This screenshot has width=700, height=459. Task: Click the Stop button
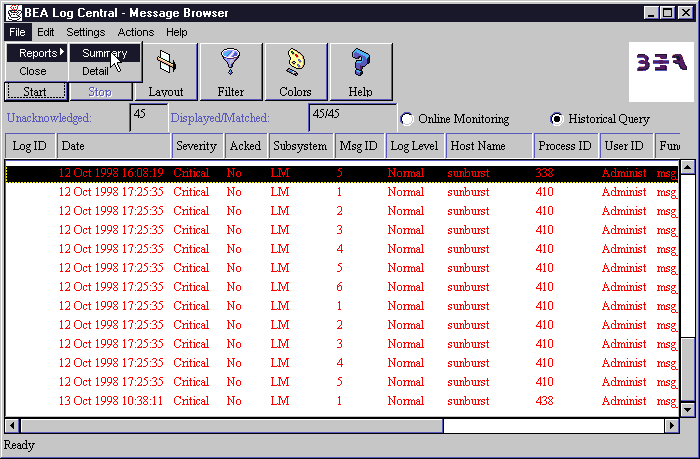100,92
